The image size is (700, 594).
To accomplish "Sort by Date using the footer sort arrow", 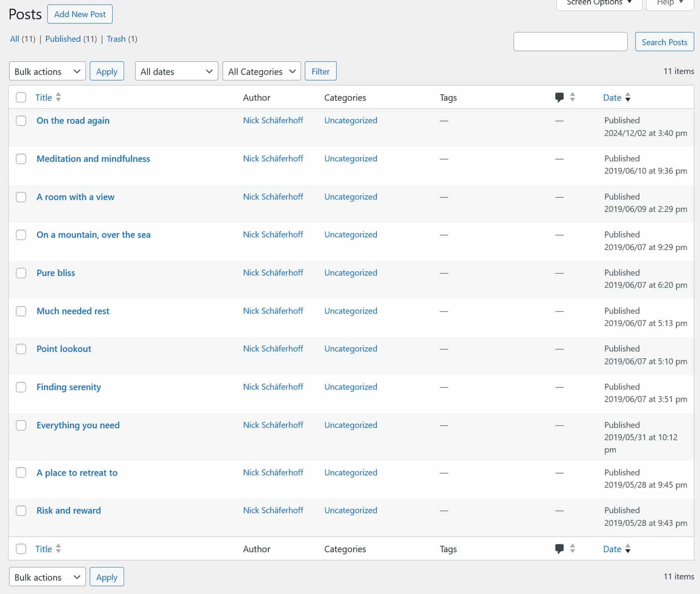I will click(628, 548).
